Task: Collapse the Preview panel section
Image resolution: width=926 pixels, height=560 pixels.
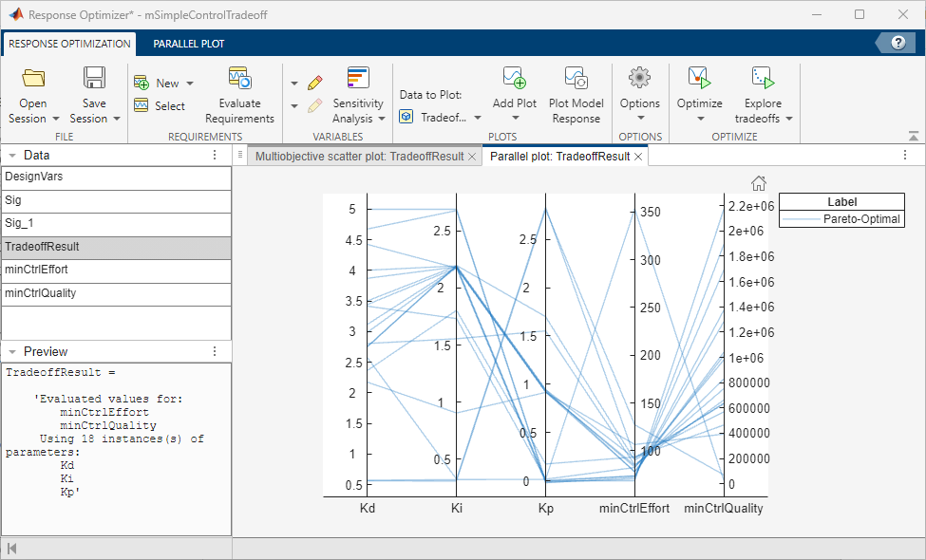Action: pos(11,351)
